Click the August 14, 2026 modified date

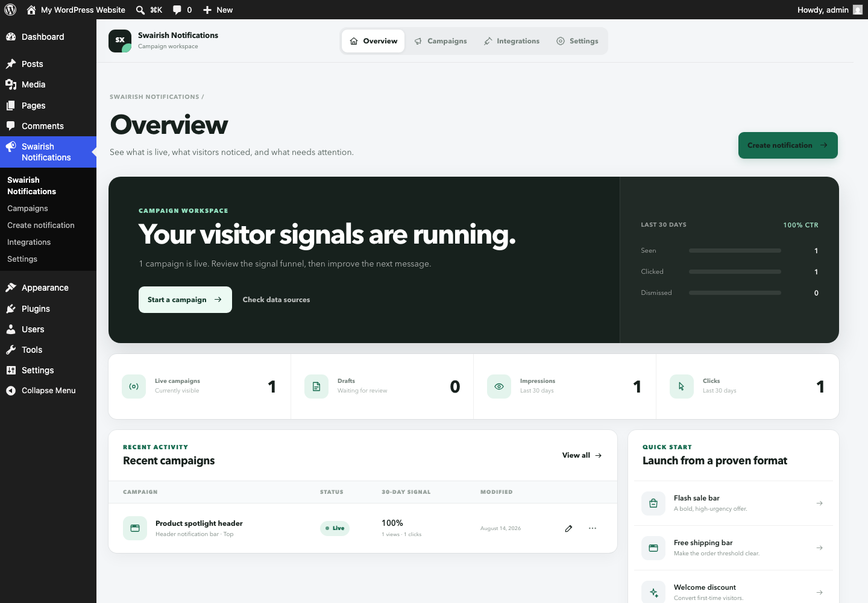pos(500,528)
